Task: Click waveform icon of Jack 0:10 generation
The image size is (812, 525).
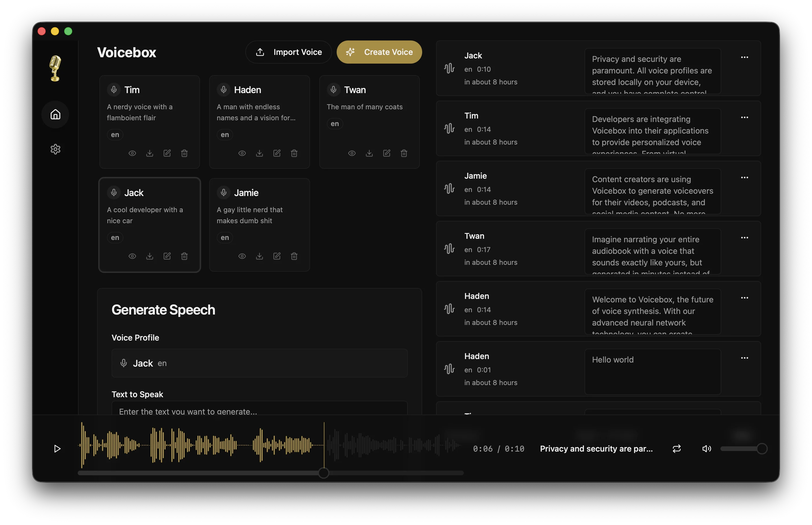Action: (x=449, y=69)
